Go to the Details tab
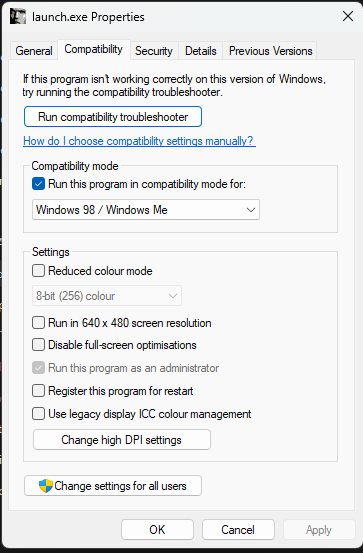 point(201,51)
